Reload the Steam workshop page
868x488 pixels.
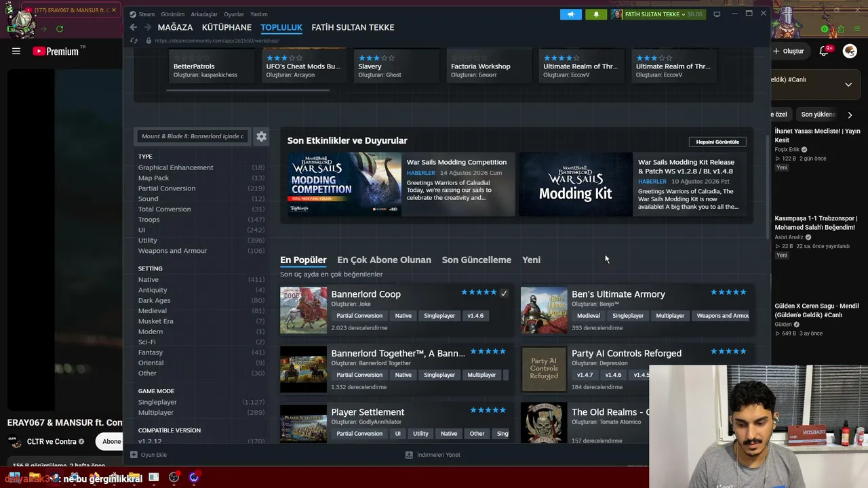pyautogui.click(x=134, y=41)
